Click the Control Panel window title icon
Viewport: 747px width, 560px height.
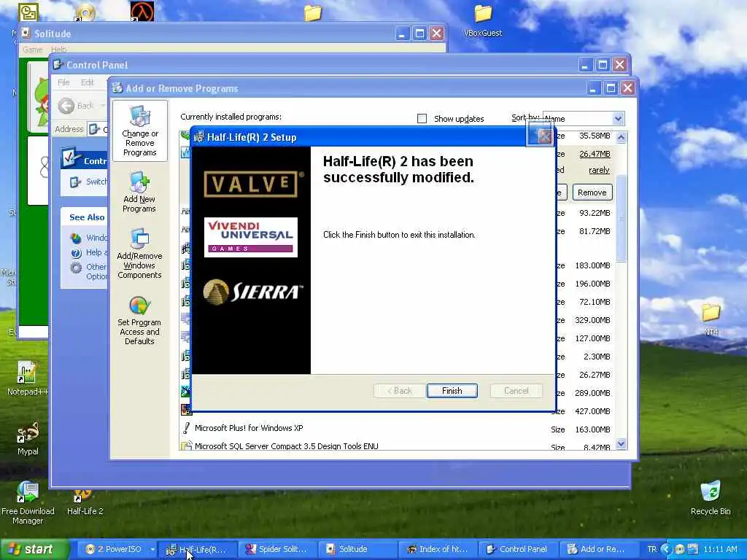point(58,64)
